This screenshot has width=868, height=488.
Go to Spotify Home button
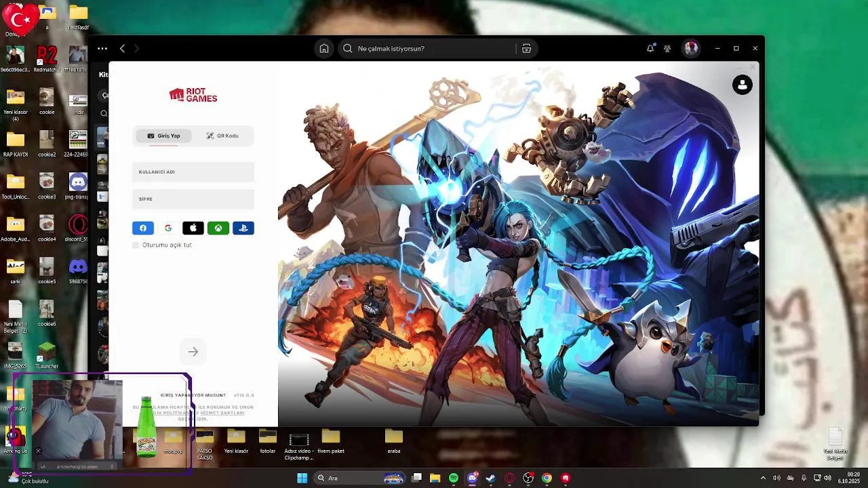324,48
